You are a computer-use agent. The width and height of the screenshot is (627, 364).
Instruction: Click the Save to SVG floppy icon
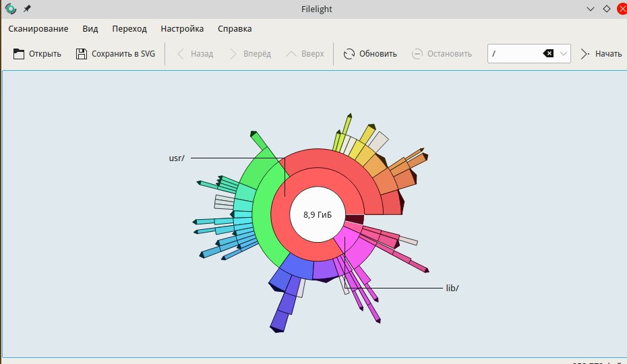click(x=82, y=54)
